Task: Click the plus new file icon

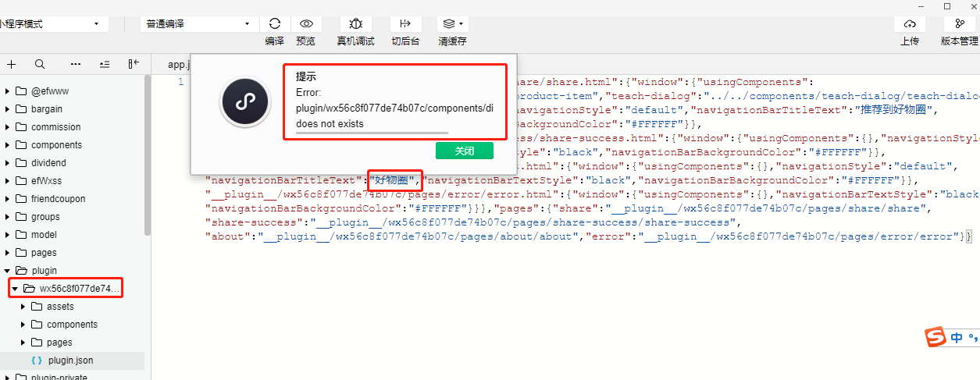Action: pyautogui.click(x=12, y=64)
